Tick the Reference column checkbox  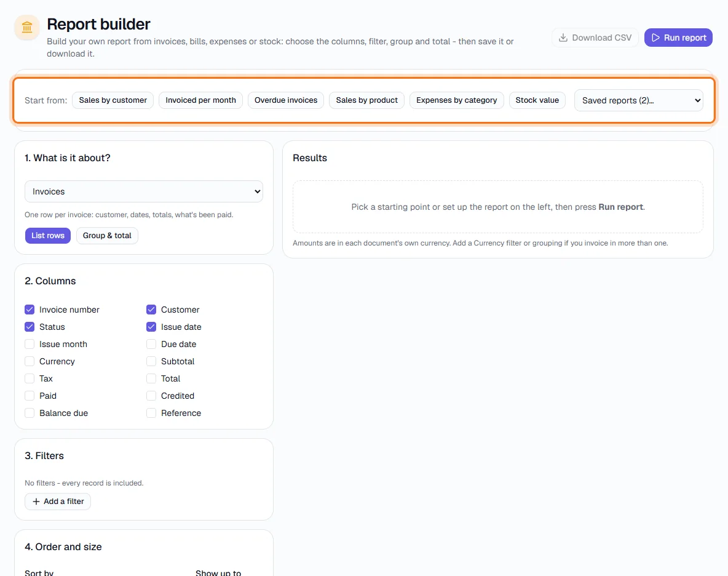151,412
